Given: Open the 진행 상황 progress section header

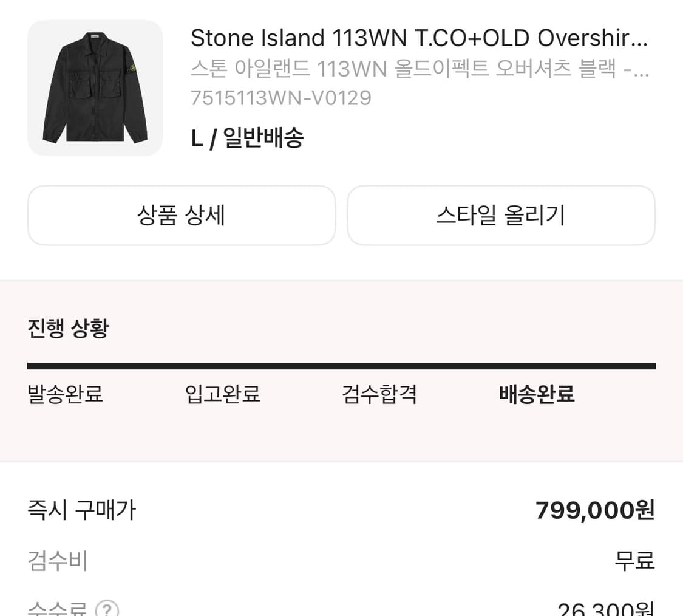Looking at the screenshot, I should pos(68,329).
